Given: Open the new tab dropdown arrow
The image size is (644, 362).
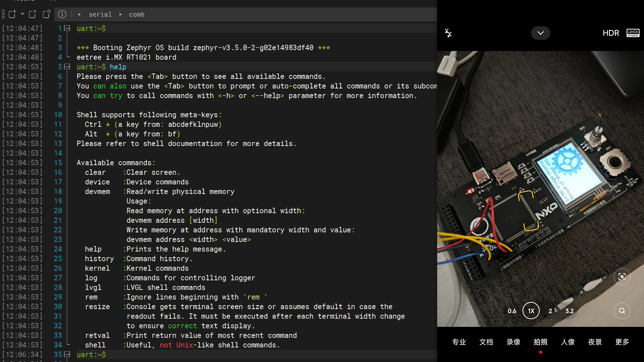Looking at the screenshot, I should pos(22,14).
